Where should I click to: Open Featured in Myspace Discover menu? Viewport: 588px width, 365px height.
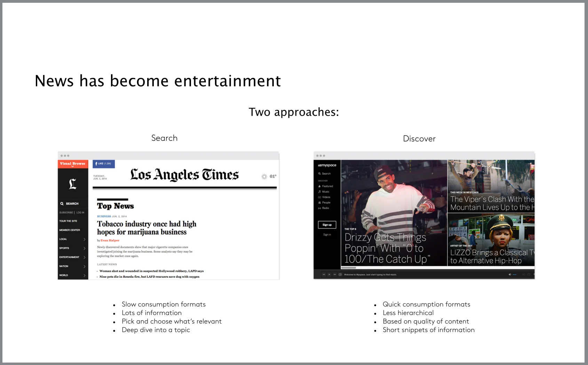tap(326, 186)
